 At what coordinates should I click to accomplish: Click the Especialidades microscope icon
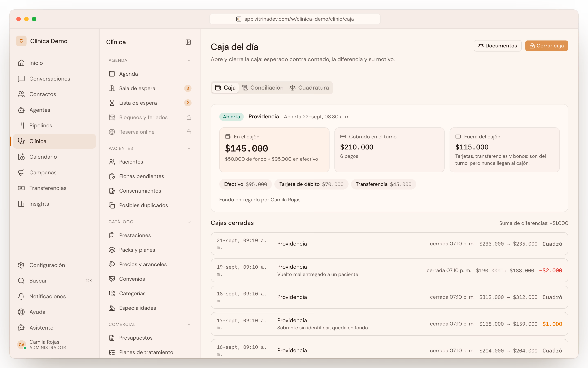pos(112,308)
